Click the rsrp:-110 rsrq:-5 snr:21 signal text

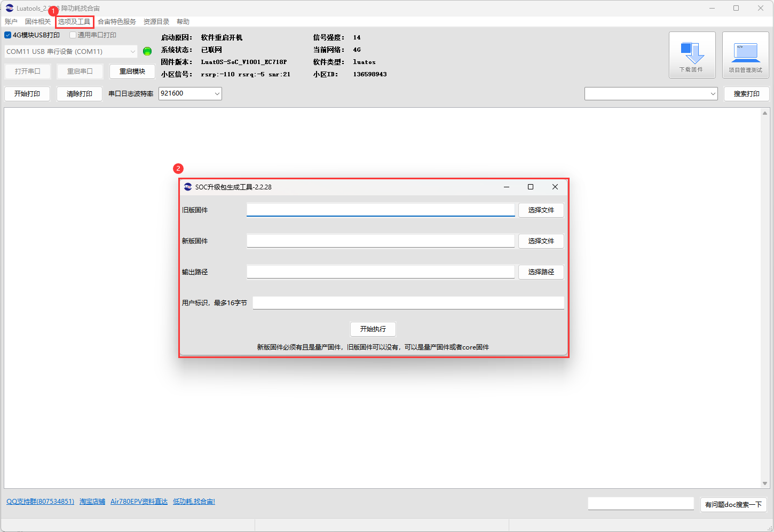[x=246, y=74]
